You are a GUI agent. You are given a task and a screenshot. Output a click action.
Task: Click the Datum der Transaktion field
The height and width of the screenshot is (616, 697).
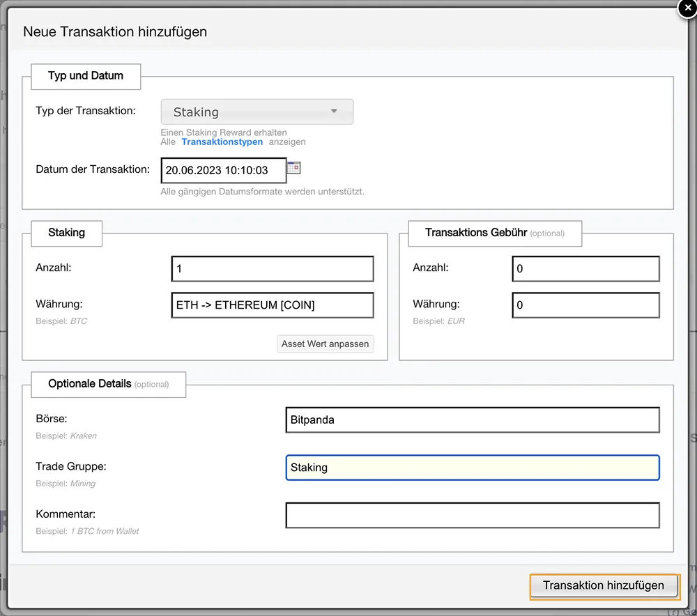[223, 170]
